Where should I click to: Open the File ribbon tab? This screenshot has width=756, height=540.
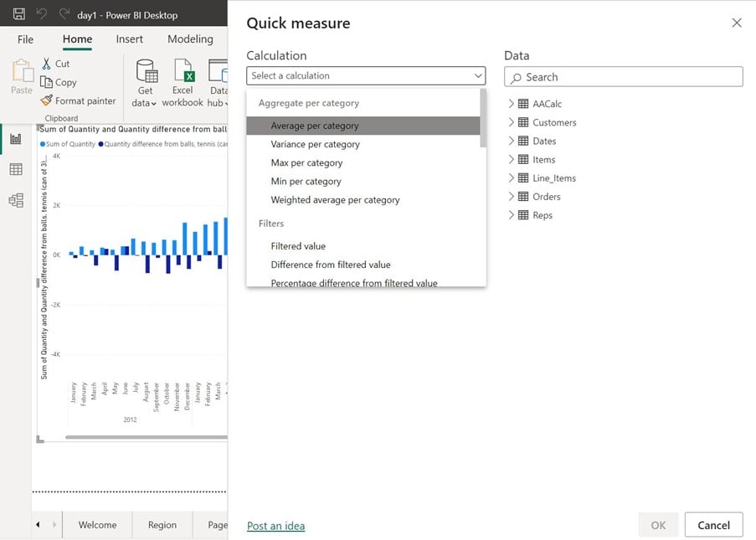(26, 39)
